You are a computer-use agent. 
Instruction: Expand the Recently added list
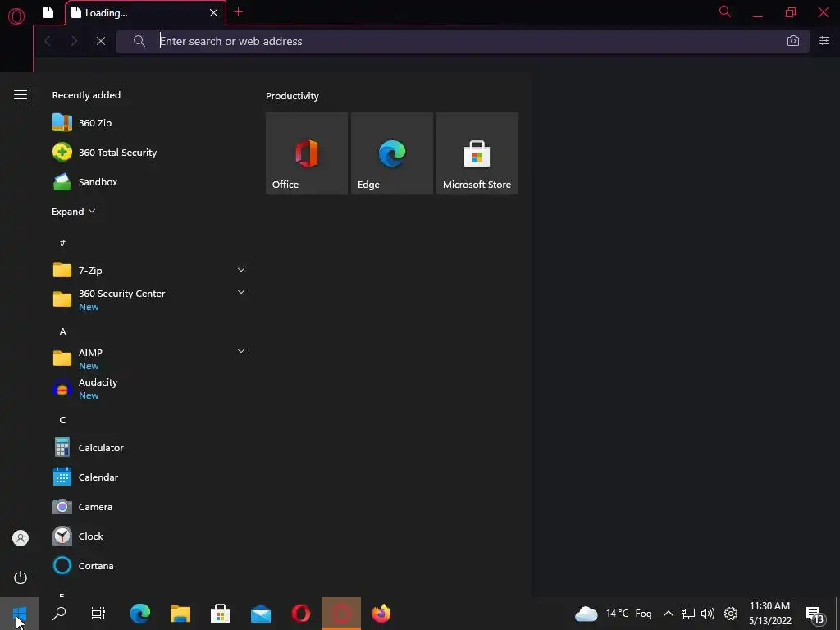click(x=73, y=212)
